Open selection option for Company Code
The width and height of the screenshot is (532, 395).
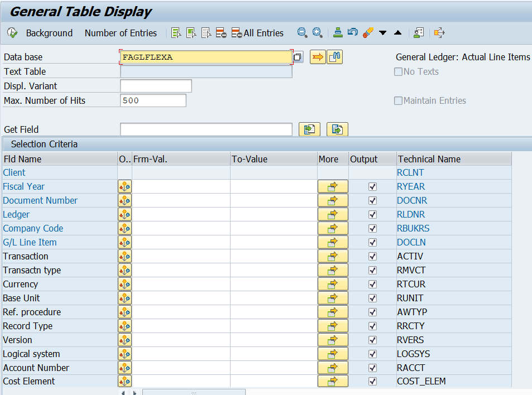[124, 228]
